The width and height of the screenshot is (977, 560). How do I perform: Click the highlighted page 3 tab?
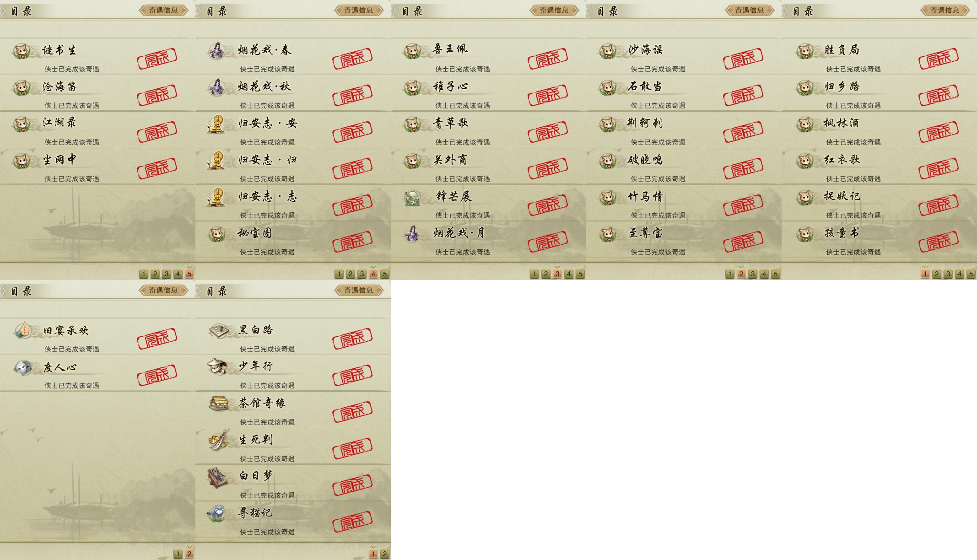557,274
